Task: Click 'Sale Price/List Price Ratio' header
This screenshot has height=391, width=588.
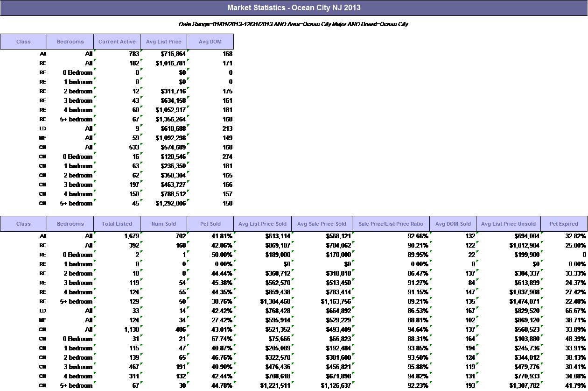Action: coord(391,224)
